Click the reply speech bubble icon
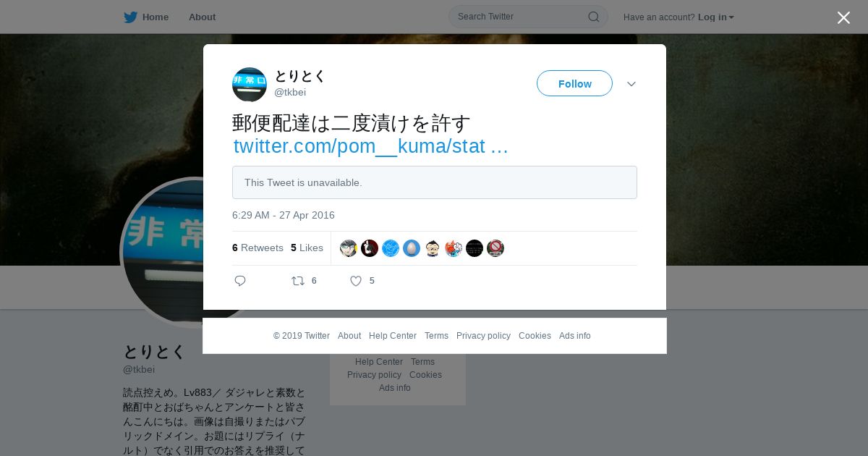868x456 pixels. [x=240, y=281]
